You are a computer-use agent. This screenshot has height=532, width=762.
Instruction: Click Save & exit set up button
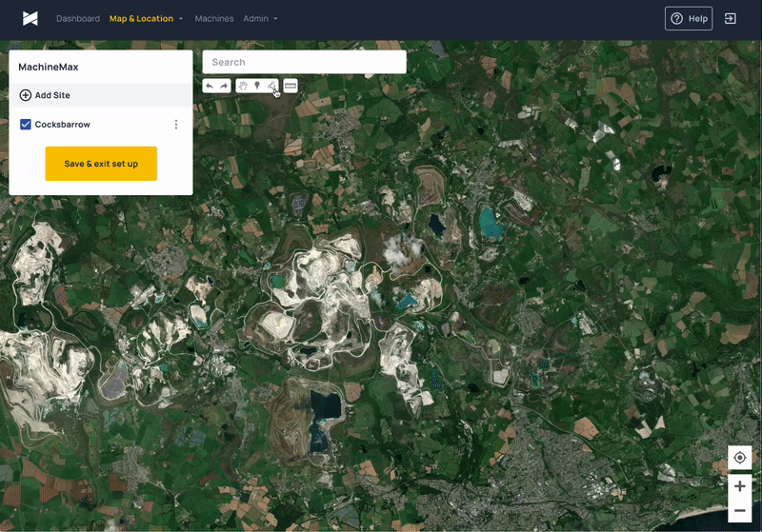(101, 164)
